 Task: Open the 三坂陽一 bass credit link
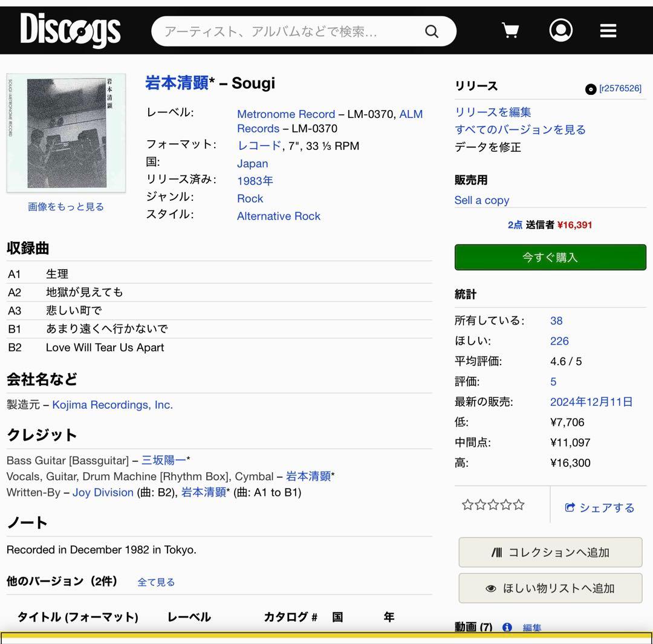164,460
